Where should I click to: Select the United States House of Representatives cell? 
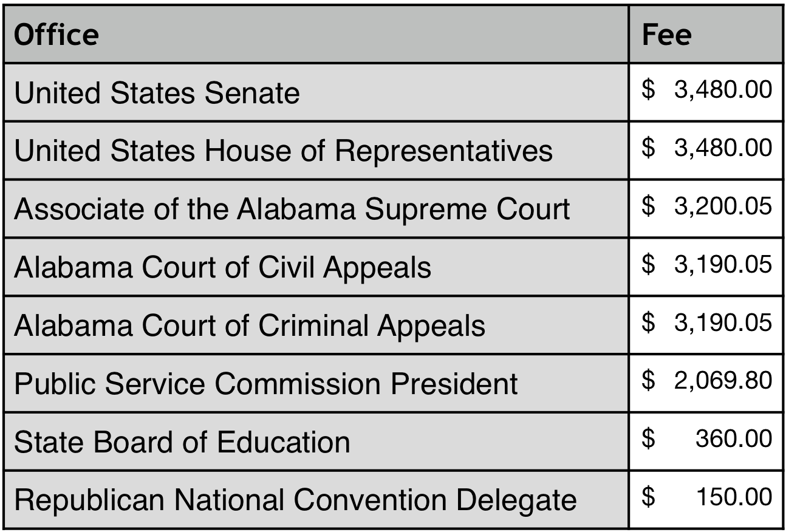(283, 151)
